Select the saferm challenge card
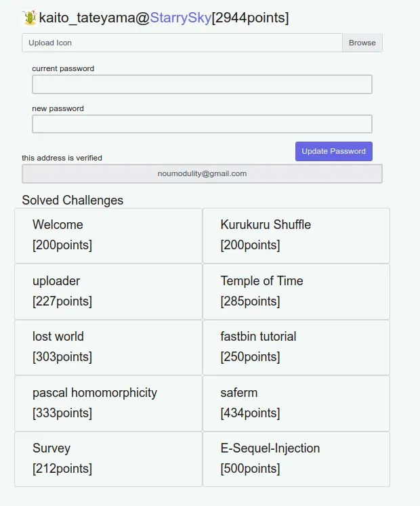 (296, 403)
